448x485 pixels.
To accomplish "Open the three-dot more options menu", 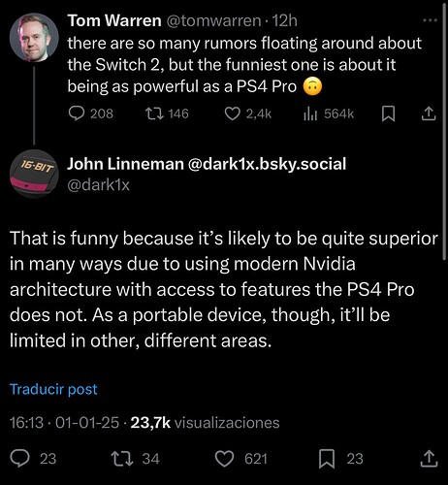I will [x=430, y=20].
